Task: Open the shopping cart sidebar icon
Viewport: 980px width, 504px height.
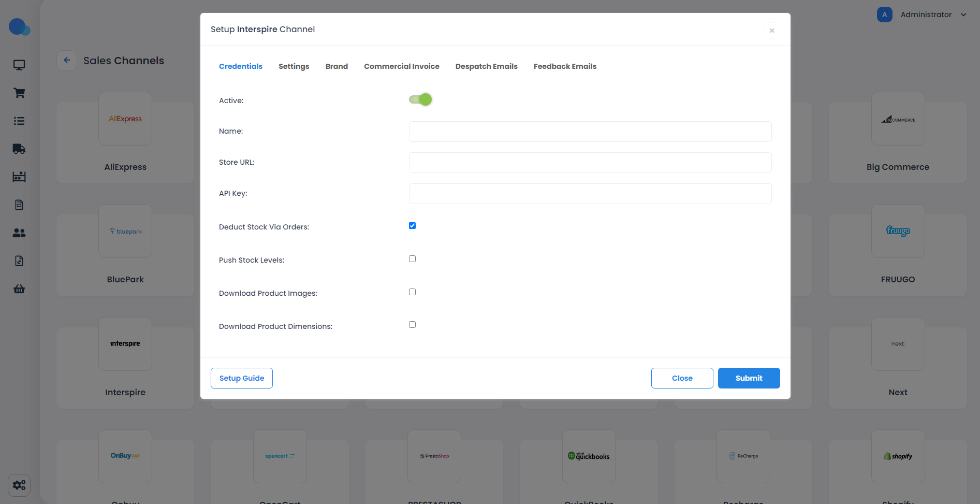Action: click(19, 93)
